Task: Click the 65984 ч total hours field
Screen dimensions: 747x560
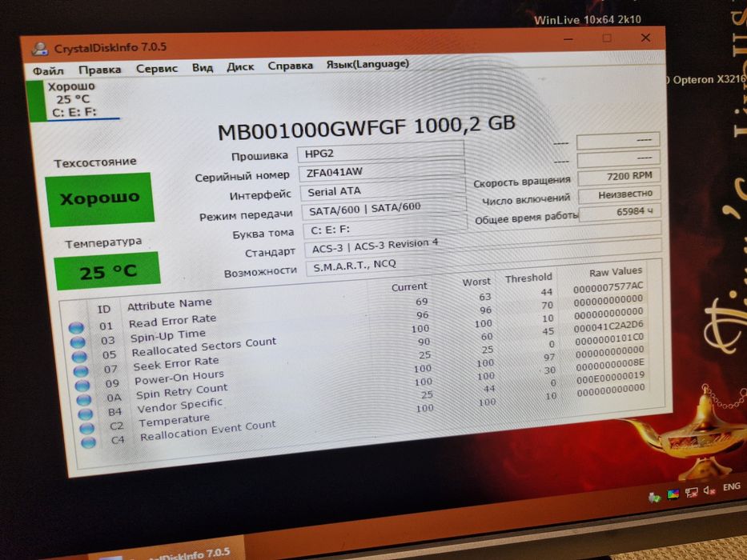Action: pos(620,212)
